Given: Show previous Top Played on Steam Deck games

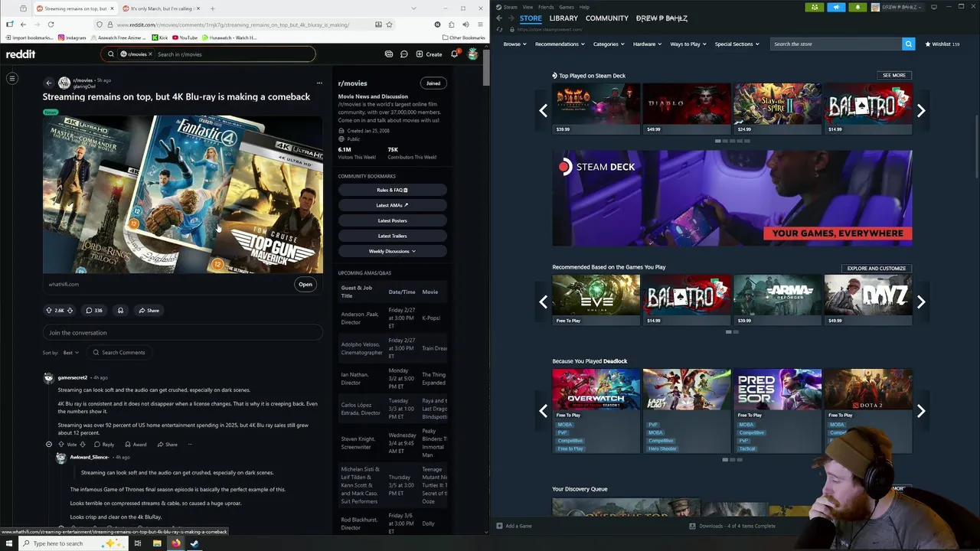Looking at the screenshot, I should (543, 110).
